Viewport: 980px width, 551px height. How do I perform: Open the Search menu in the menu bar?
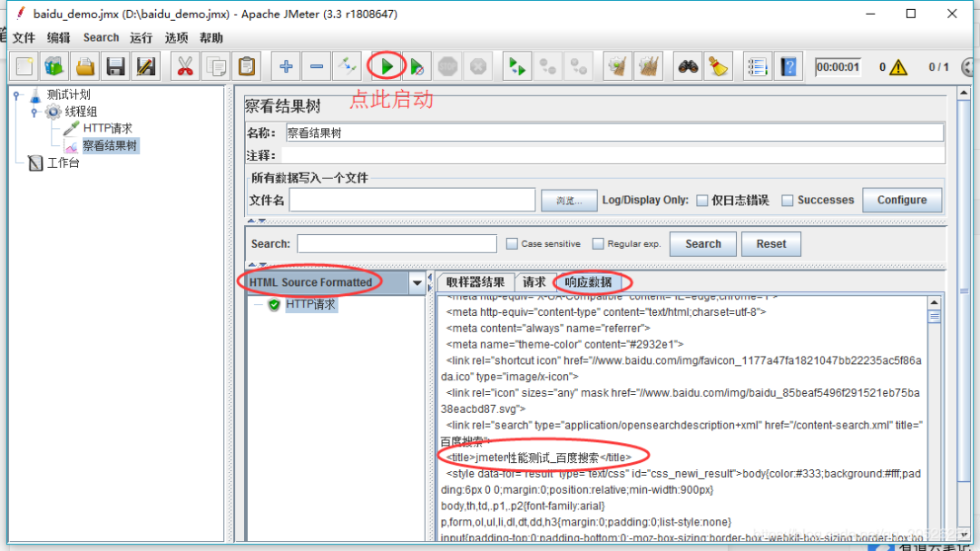click(100, 37)
